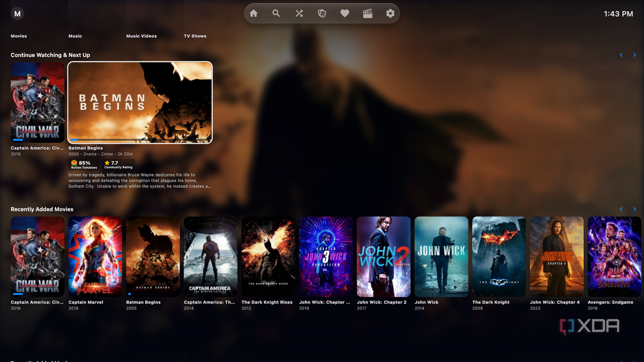Viewport: 644px width, 362px height.
Task: Open the Music library tab
Action: pos(75,36)
